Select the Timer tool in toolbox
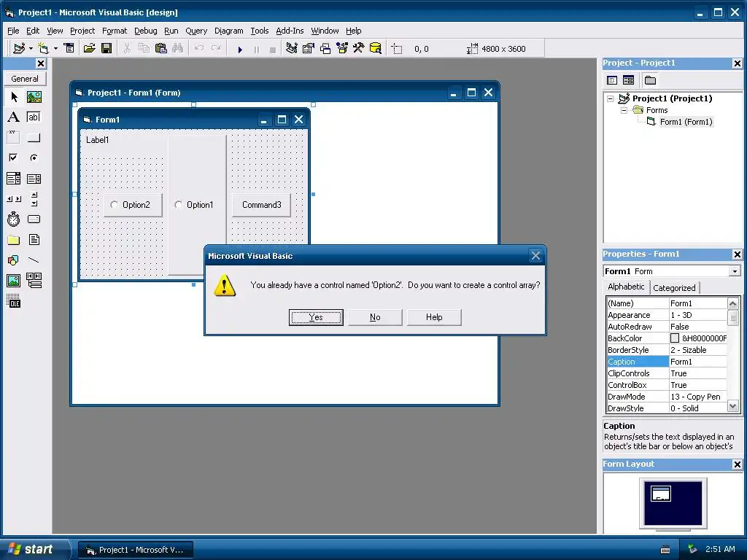This screenshot has width=747, height=560. tap(14, 219)
